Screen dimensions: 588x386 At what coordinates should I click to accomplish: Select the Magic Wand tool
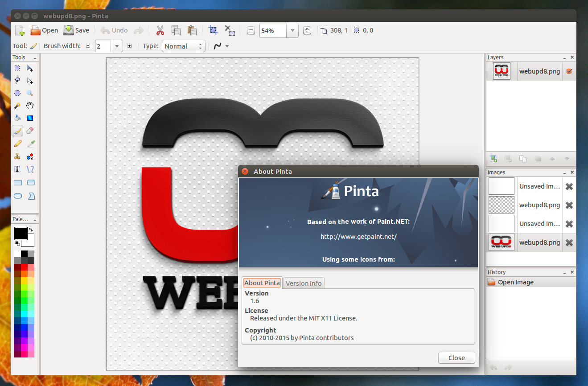(17, 106)
